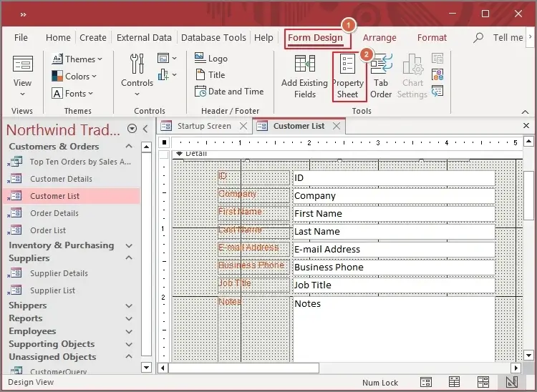The height and width of the screenshot is (392, 537).
Task: Click navigation pane scroll down arrow
Action: pos(146,368)
